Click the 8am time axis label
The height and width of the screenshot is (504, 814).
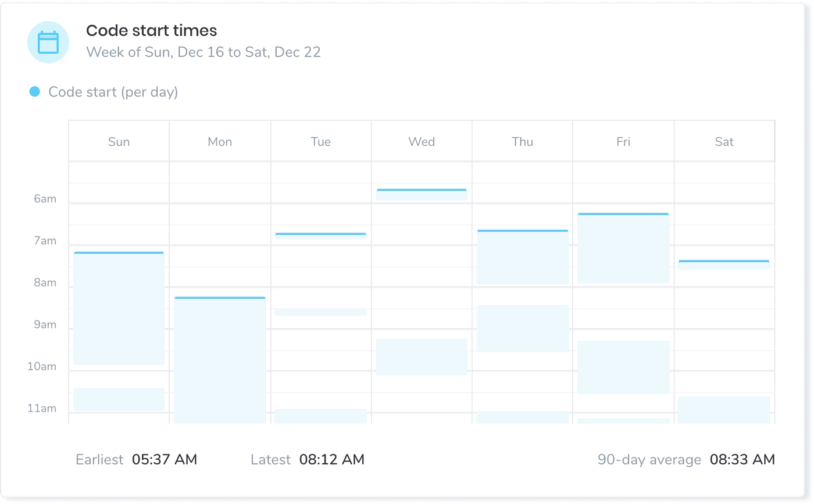(x=45, y=283)
